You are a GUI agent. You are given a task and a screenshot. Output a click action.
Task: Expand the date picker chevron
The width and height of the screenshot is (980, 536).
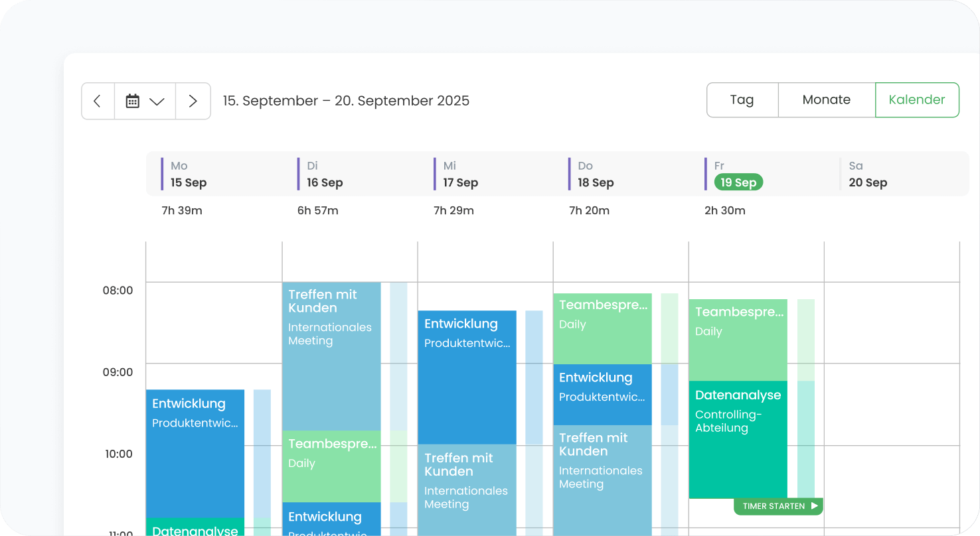[157, 101]
